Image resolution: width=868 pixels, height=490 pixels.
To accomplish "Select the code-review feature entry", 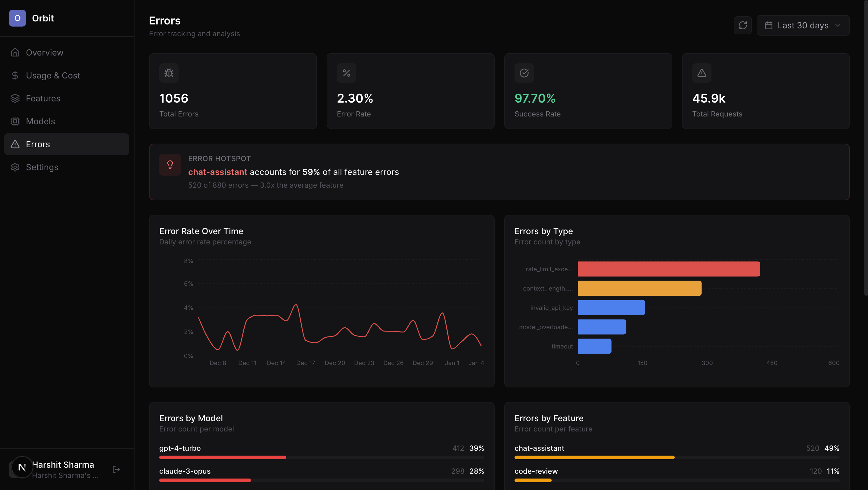I will (536, 471).
